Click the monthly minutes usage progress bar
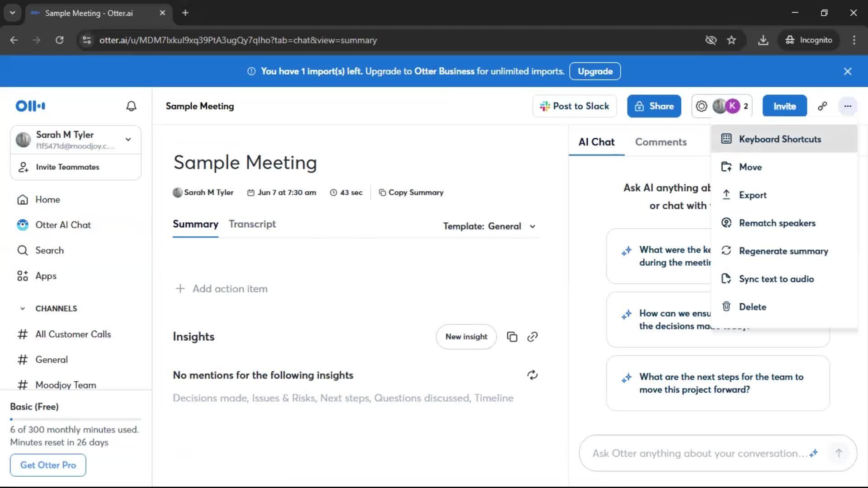 coord(75,419)
